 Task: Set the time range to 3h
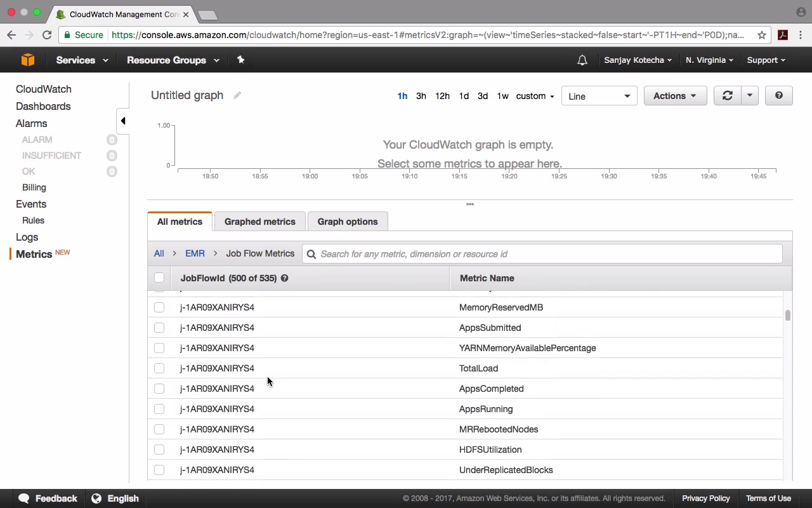[x=421, y=96]
